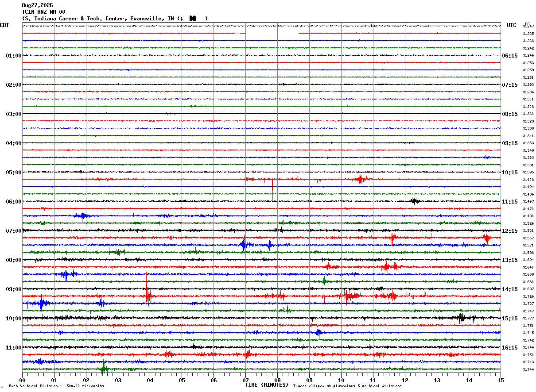Click the 11:00 CDT row label
Image resolution: width=536 pixels, height=392 pixels.
click(x=14, y=348)
